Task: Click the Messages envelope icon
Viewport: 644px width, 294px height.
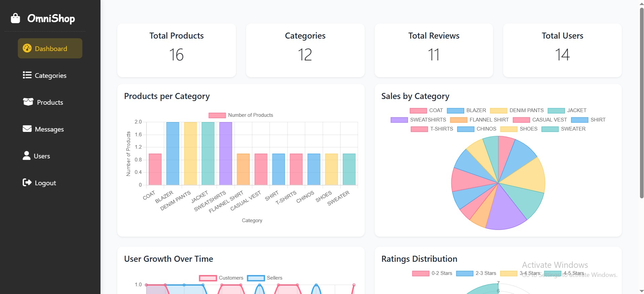Action: 27,129
